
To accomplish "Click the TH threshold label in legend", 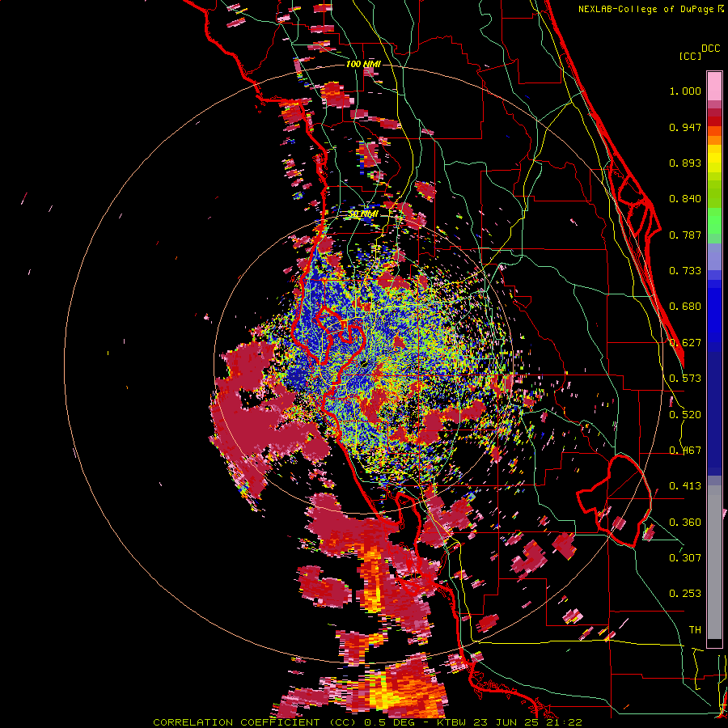I will click(695, 630).
